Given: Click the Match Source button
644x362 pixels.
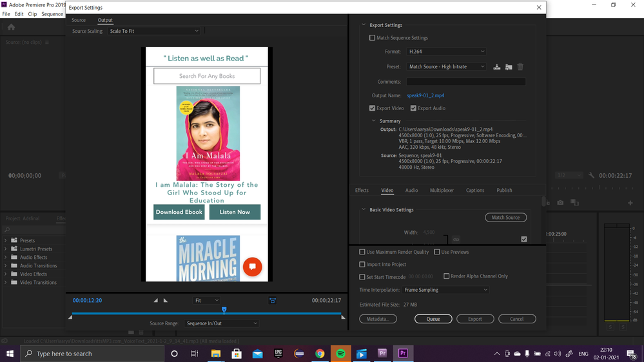Looking at the screenshot, I should click(505, 218).
